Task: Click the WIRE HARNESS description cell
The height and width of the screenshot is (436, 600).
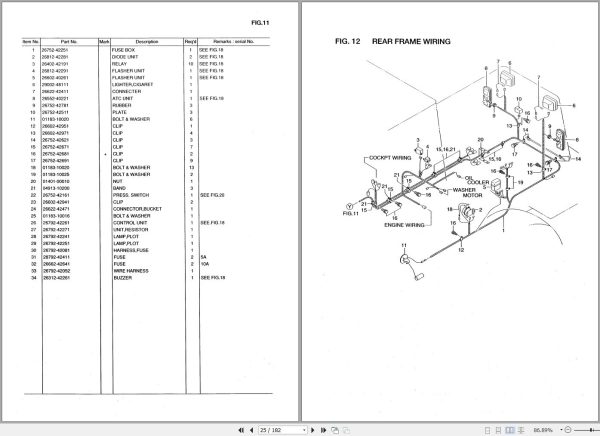Action: (131, 271)
